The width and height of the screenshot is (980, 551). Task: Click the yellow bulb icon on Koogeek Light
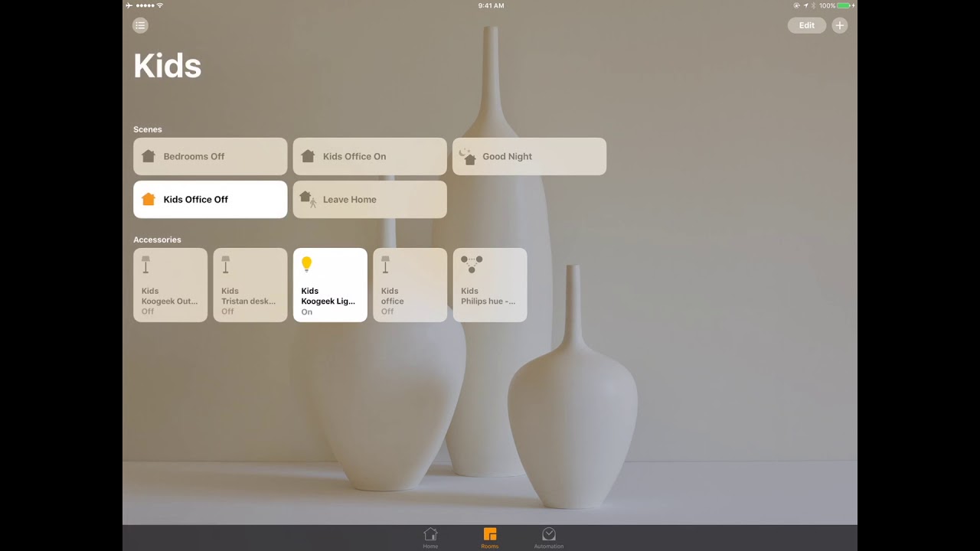[306, 264]
